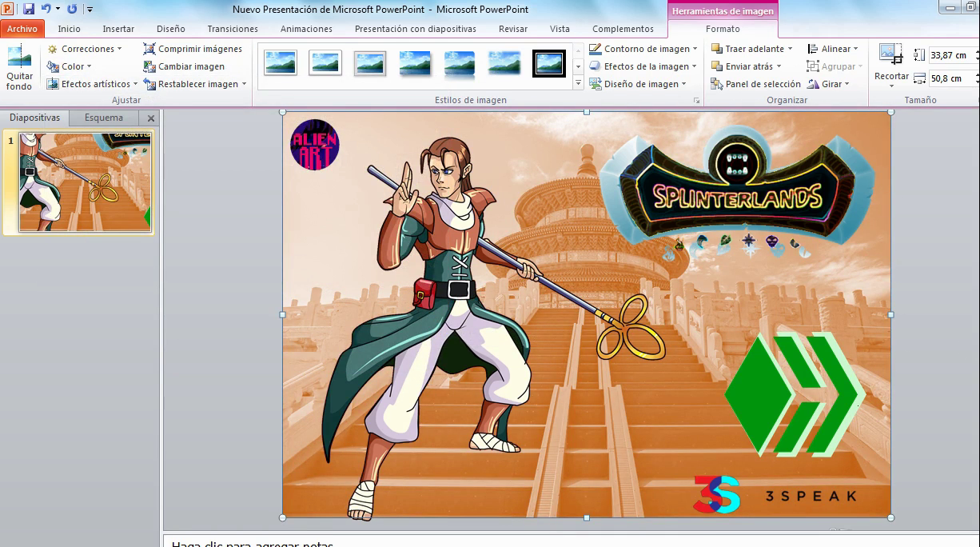Screen dimensions: 980x547
Task: Click the PowerPoint application icon
Action: coord(8,9)
